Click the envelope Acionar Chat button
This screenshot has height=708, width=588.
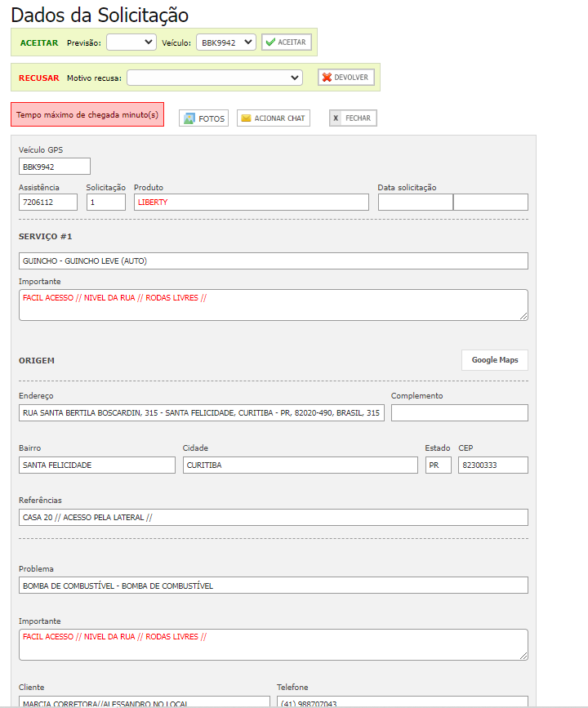click(x=274, y=118)
